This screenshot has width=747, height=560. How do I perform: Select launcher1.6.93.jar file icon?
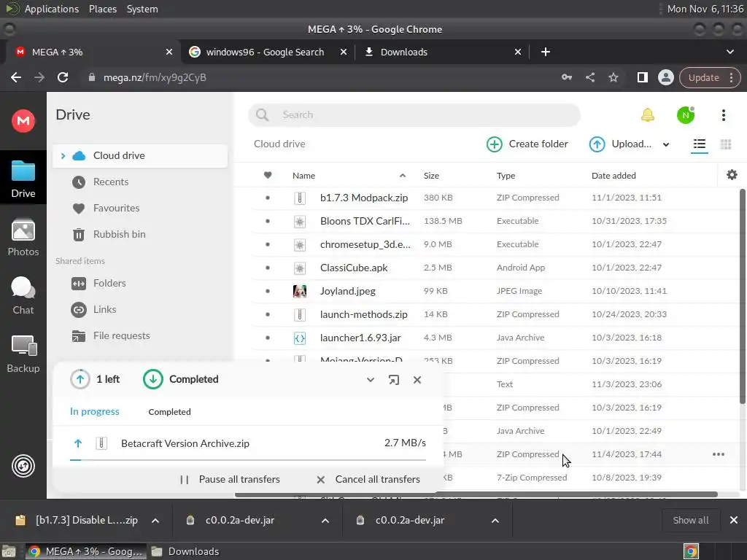pos(300,338)
